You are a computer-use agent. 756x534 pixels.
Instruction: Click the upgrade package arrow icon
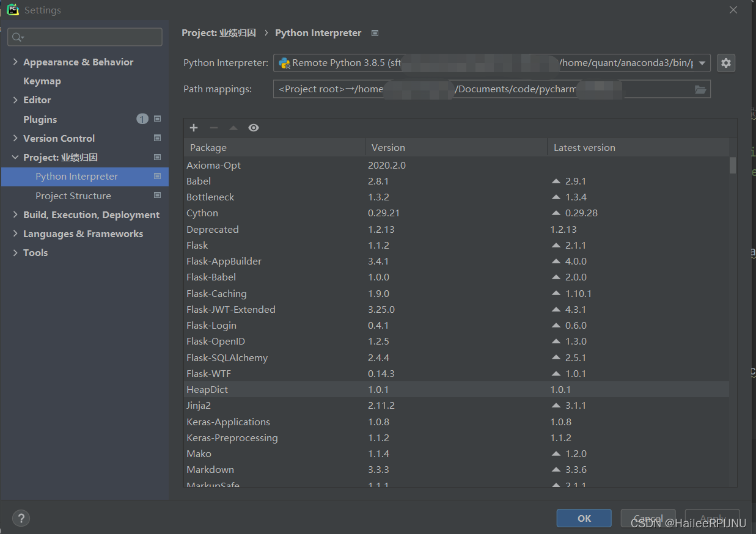pyautogui.click(x=233, y=128)
